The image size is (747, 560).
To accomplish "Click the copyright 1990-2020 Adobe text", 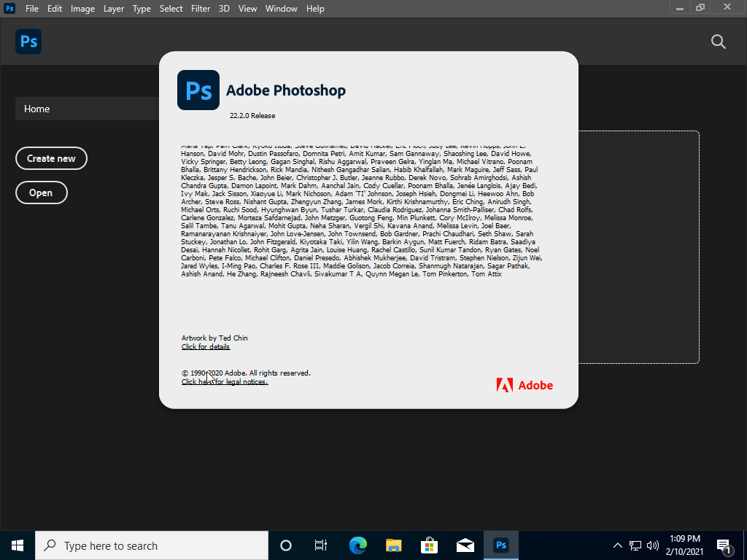I will tap(246, 373).
